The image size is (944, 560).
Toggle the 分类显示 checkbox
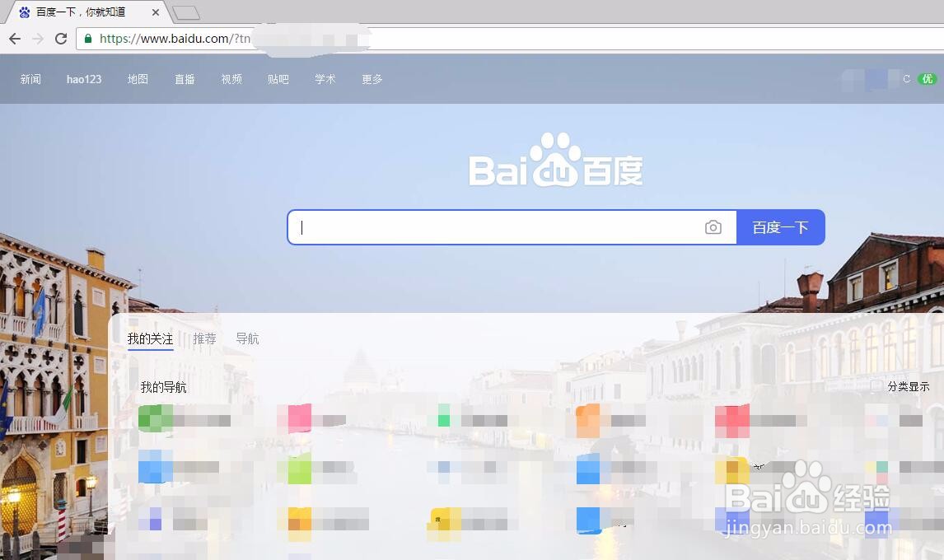point(877,386)
